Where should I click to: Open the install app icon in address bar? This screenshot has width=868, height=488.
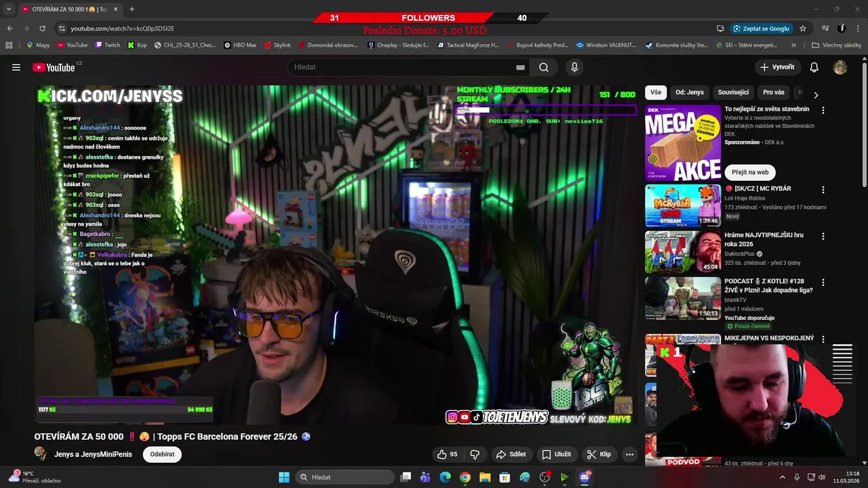pyautogui.click(x=720, y=28)
